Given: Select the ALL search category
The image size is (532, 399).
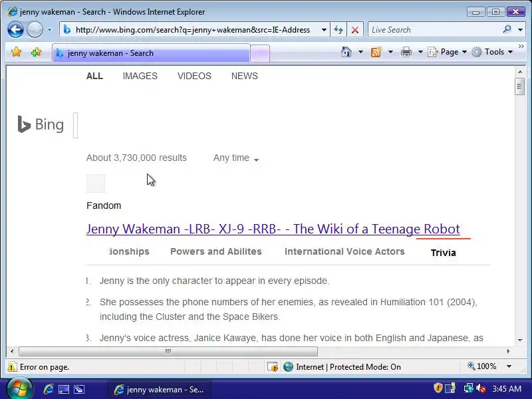Looking at the screenshot, I should pyautogui.click(x=94, y=76).
